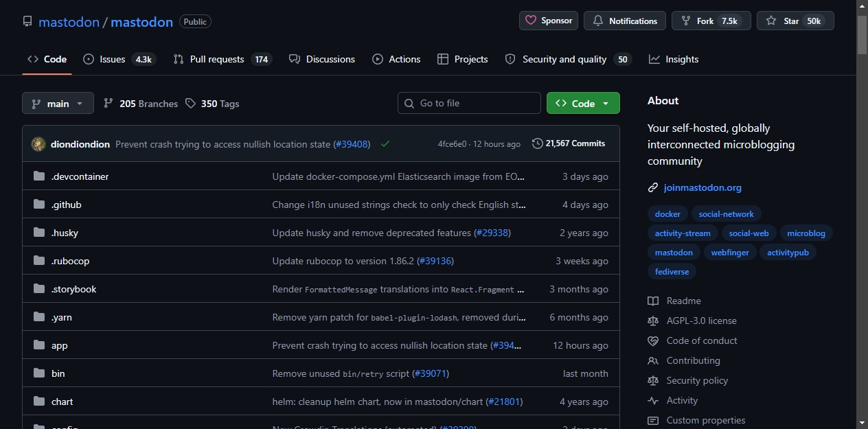Open the Actions tab
The image size is (868, 429).
396,59
